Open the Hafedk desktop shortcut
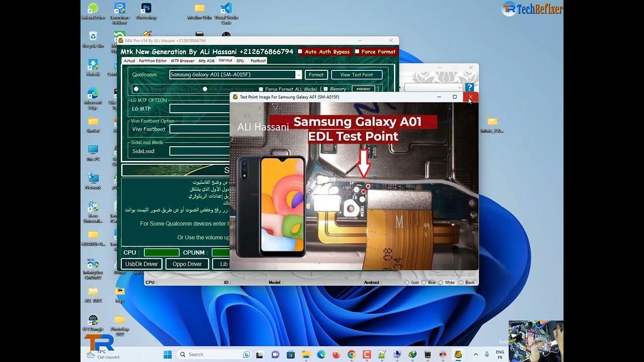The height and width of the screenshot is (362, 644). coord(93,68)
